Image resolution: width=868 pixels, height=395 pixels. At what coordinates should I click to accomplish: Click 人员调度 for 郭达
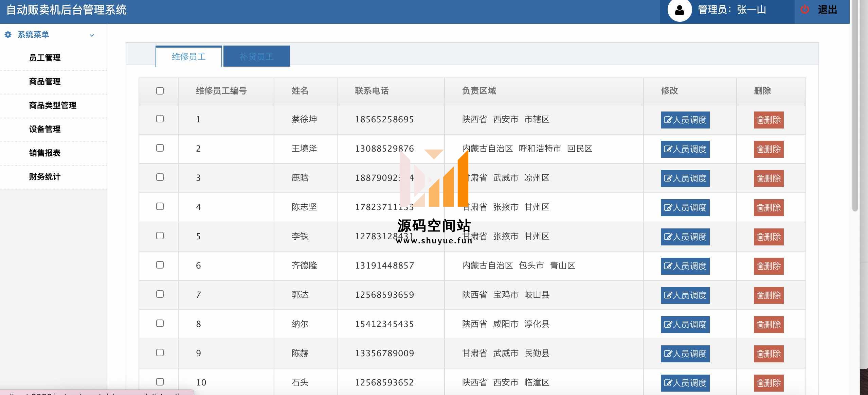pos(685,295)
